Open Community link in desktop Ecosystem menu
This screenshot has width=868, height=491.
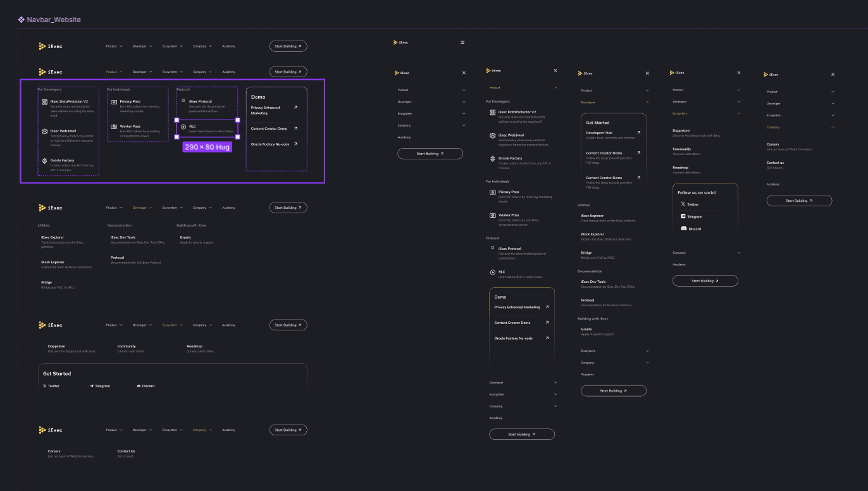(x=127, y=346)
